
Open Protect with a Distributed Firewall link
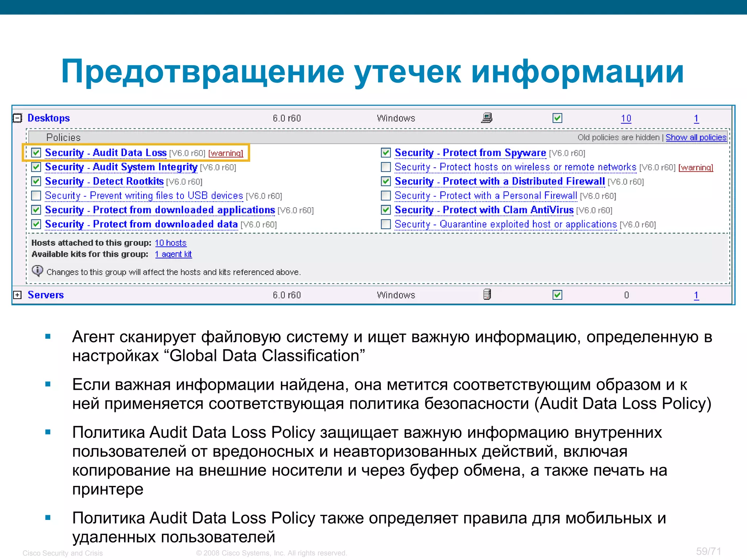(x=500, y=181)
